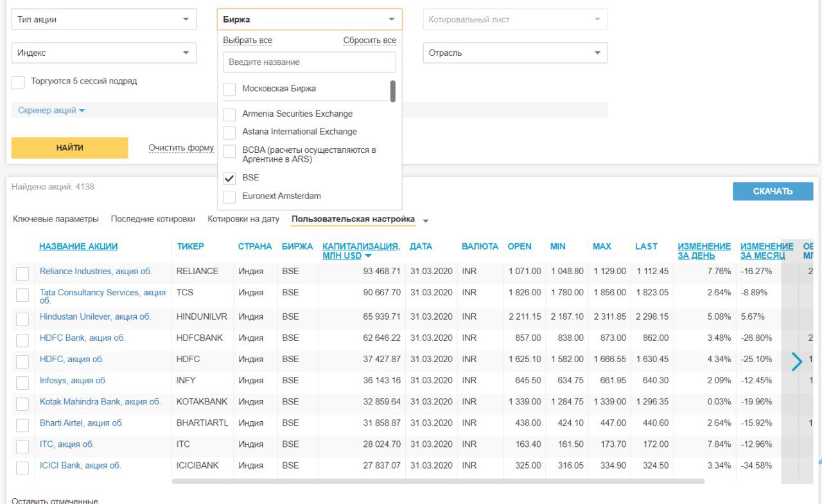Click the СКАЧАТЬ download button

pyautogui.click(x=773, y=191)
